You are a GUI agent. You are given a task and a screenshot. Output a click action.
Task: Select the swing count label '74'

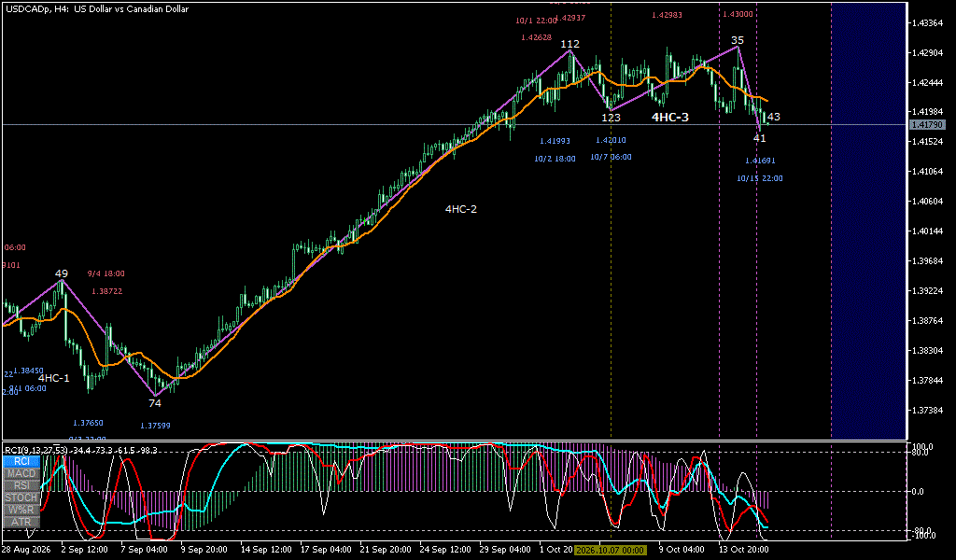155,403
